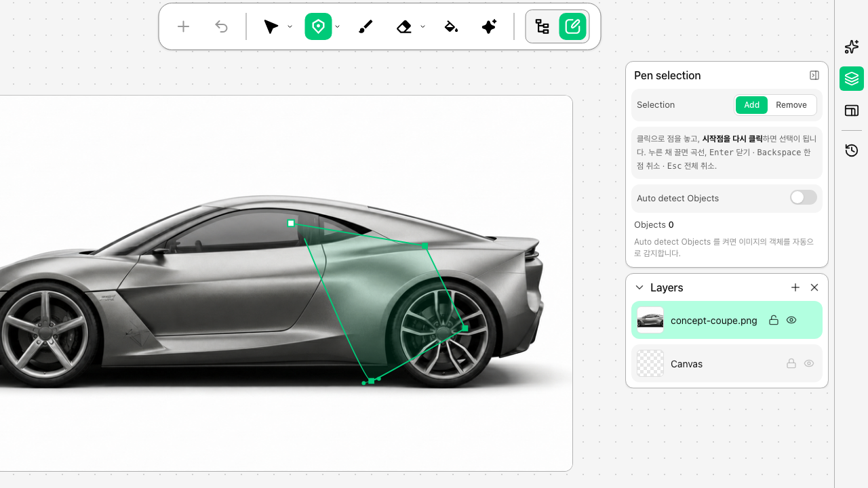
Task: Click the Canvas layer checkerboard thumbnail
Action: tap(650, 363)
